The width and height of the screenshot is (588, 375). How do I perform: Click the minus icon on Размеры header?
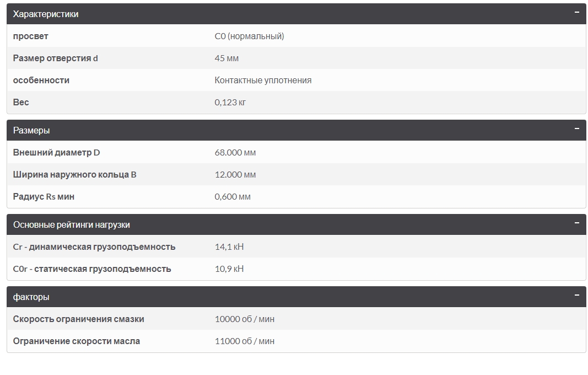[576, 128]
